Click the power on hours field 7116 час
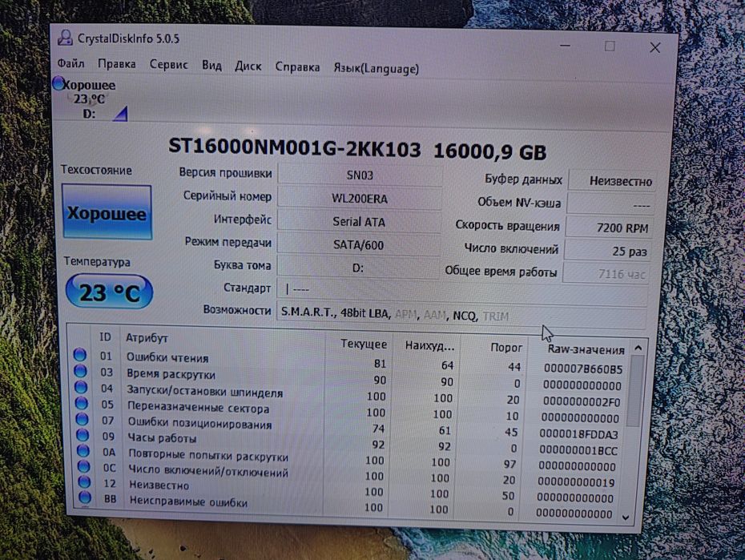The height and width of the screenshot is (560, 745). pos(606,273)
